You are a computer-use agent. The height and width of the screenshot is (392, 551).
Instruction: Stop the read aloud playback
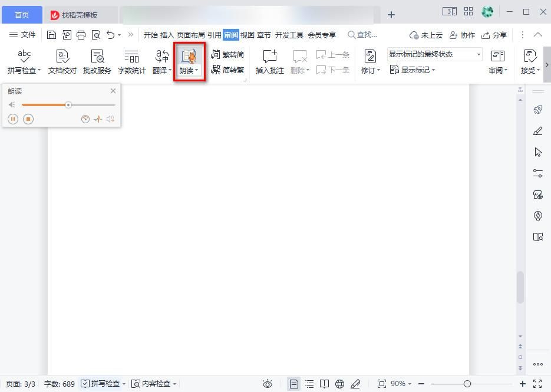coord(28,119)
